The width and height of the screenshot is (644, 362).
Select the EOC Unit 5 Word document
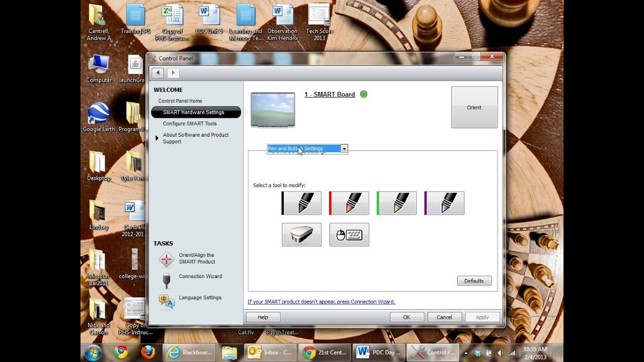point(209,20)
